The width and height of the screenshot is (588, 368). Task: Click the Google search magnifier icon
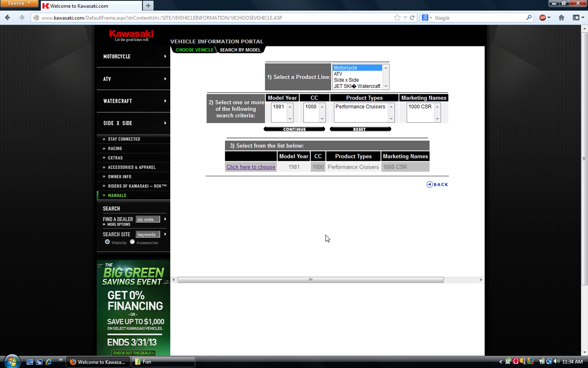[529, 18]
